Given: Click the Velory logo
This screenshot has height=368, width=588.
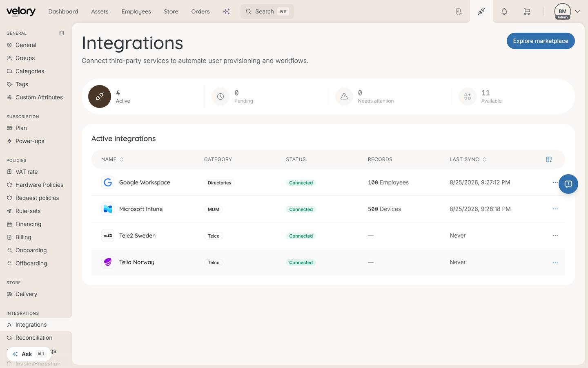Looking at the screenshot, I should pos(21,11).
